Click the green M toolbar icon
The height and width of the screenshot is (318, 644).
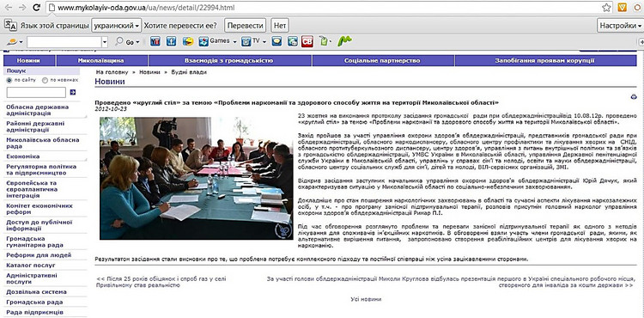pyautogui.click(x=344, y=41)
